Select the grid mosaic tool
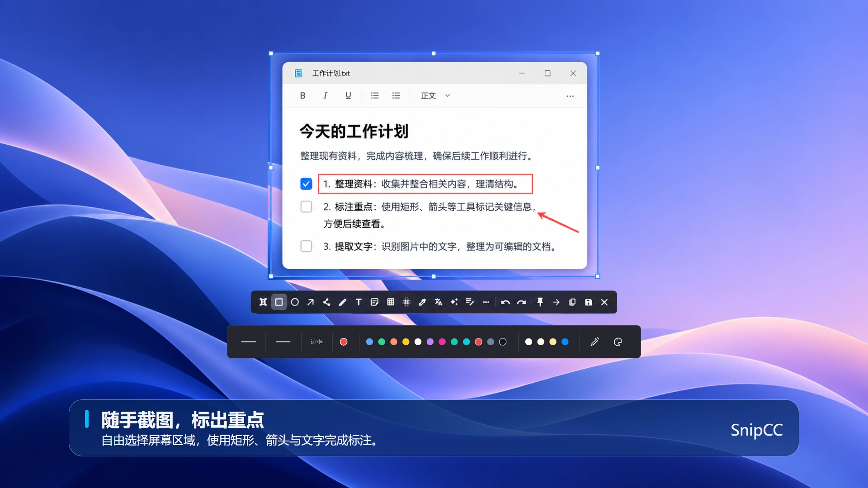868x488 pixels. click(x=391, y=302)
